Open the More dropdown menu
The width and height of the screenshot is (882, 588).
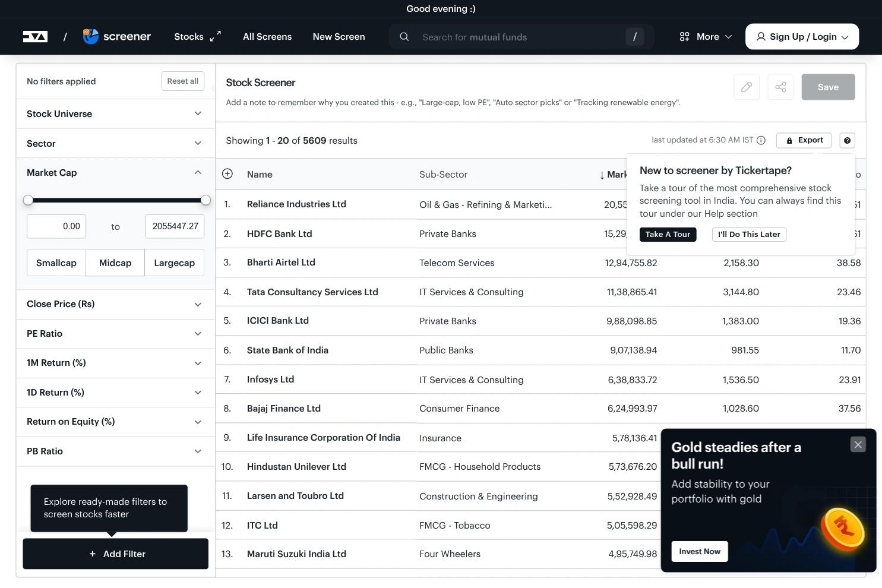click(706, 37)
